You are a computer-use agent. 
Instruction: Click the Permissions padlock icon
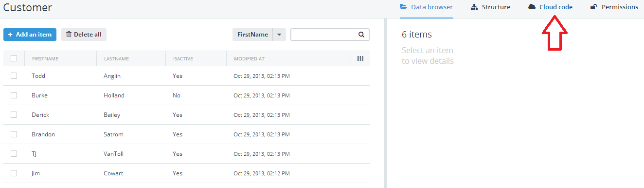(593, 7)
